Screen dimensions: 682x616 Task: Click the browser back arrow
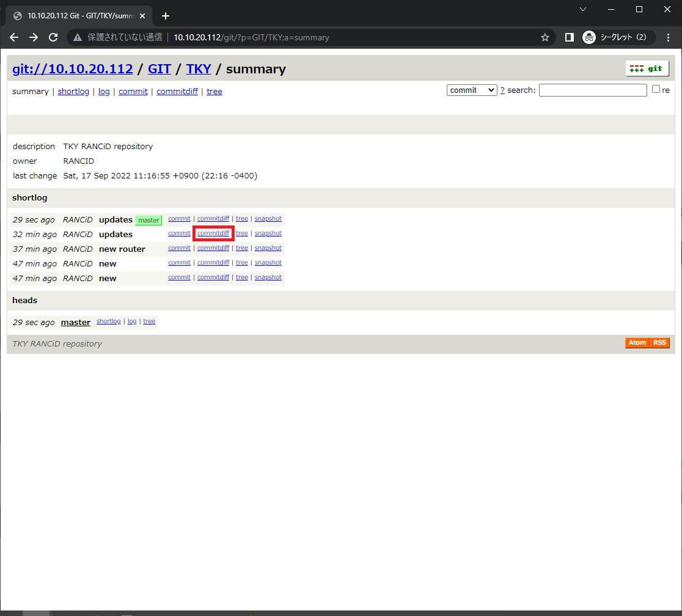tap(14, 37)
